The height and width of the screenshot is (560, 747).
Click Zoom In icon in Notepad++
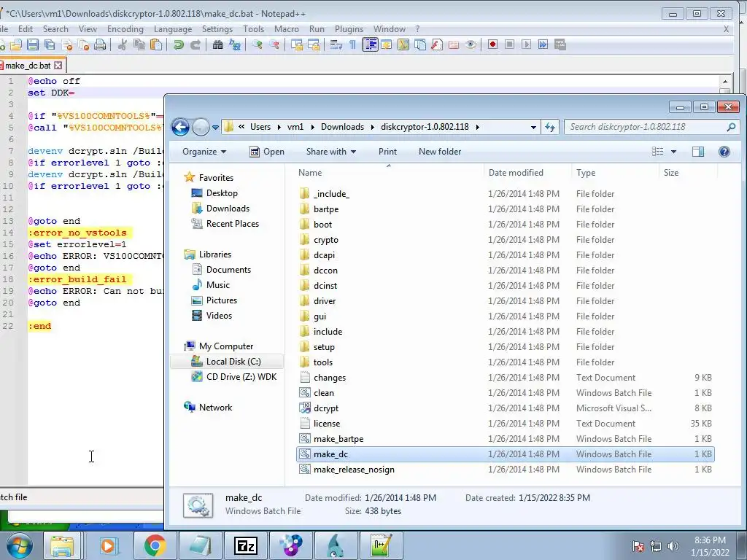(x=258, y=44)
